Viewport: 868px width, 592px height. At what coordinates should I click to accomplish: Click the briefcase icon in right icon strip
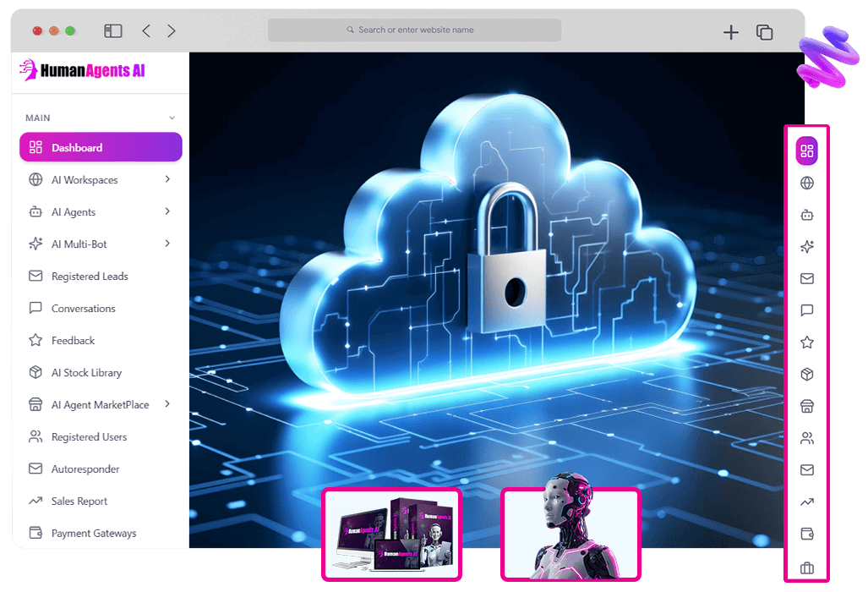coord(806,567)
